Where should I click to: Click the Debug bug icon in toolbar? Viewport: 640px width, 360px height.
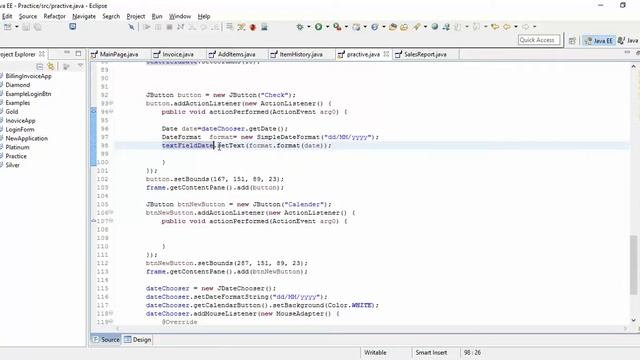[x=300, y=27]
